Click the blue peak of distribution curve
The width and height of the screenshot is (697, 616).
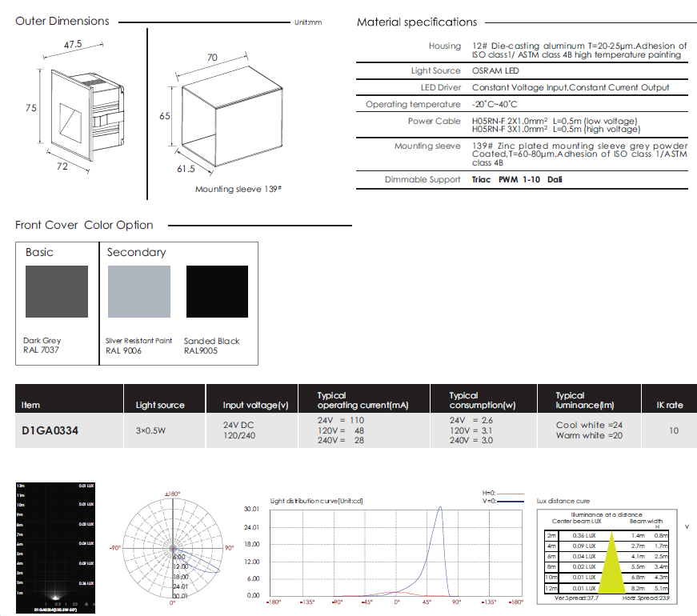438,512
